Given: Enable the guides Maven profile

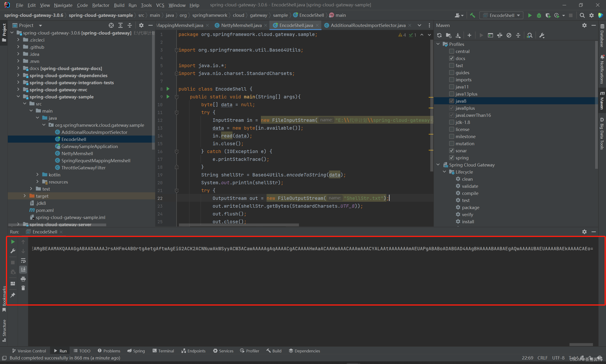Looking at the screenshot, I should click(x=451, y=73).
